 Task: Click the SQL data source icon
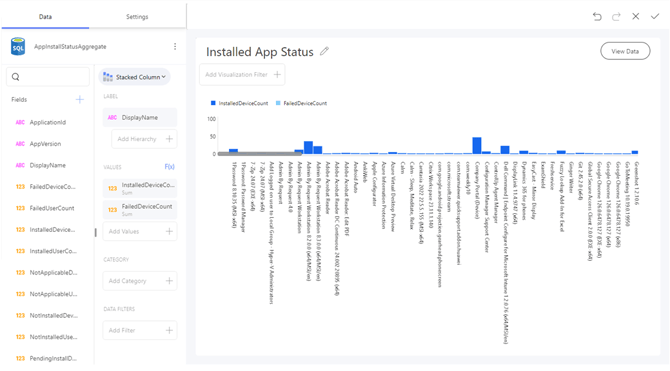pos(18,47)
